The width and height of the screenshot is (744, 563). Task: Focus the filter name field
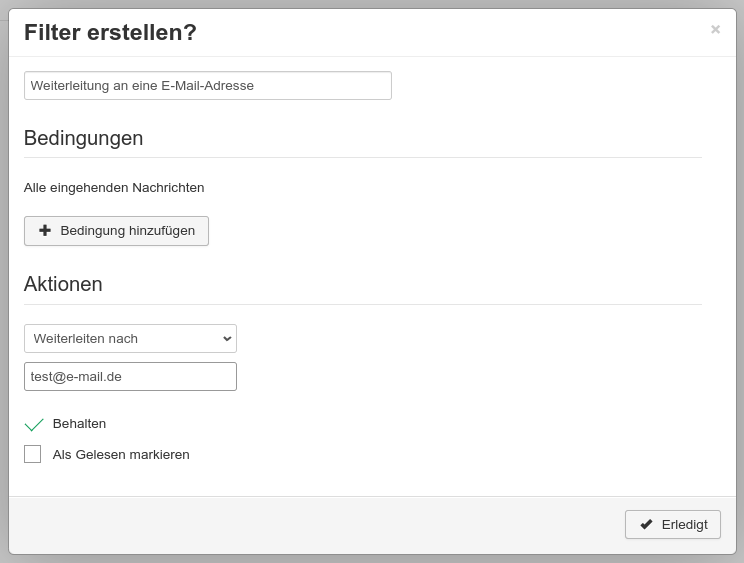[x=208, y=85]
